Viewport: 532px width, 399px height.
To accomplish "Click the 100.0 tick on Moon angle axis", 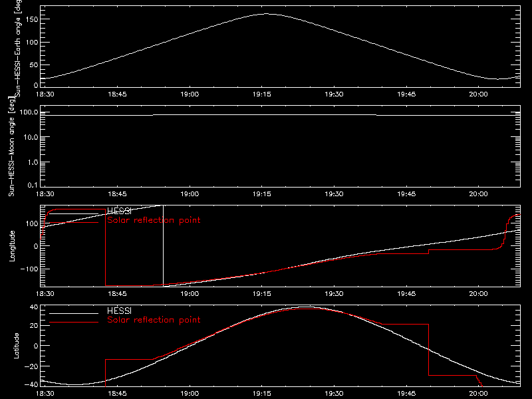I will coord(29,112).
